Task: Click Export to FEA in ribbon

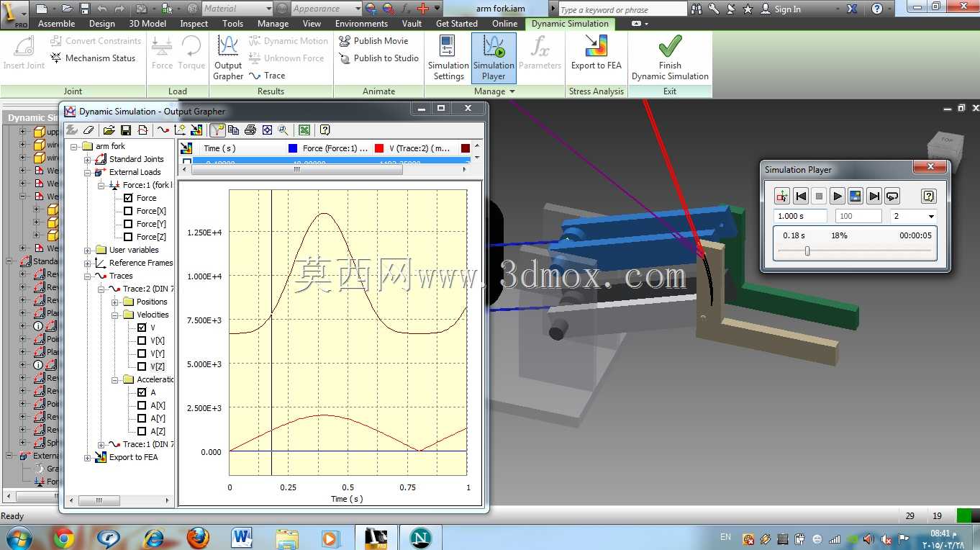Action: [x=596, y=53]
